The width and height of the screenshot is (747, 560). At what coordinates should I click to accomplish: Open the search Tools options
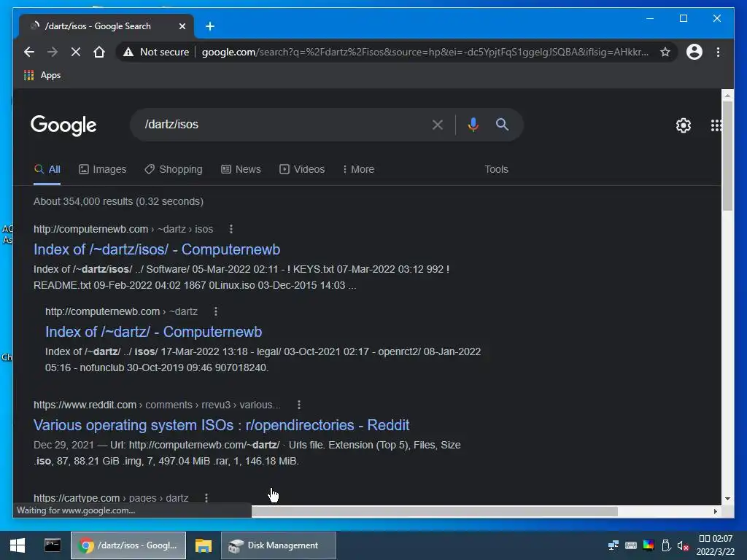pos(496,169)
